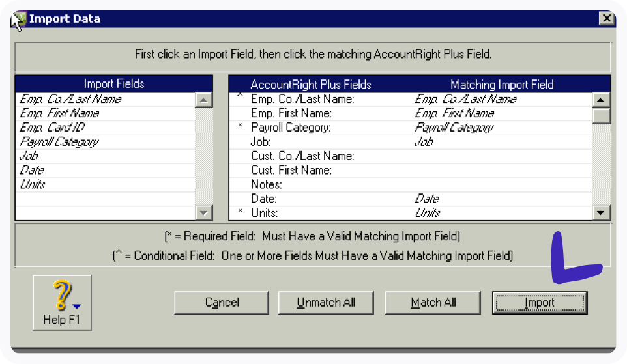This screenshot has width=627, height=364.
Task: Click matched Emp. Co./Last Name in Matching column
Action: (465, 99)
